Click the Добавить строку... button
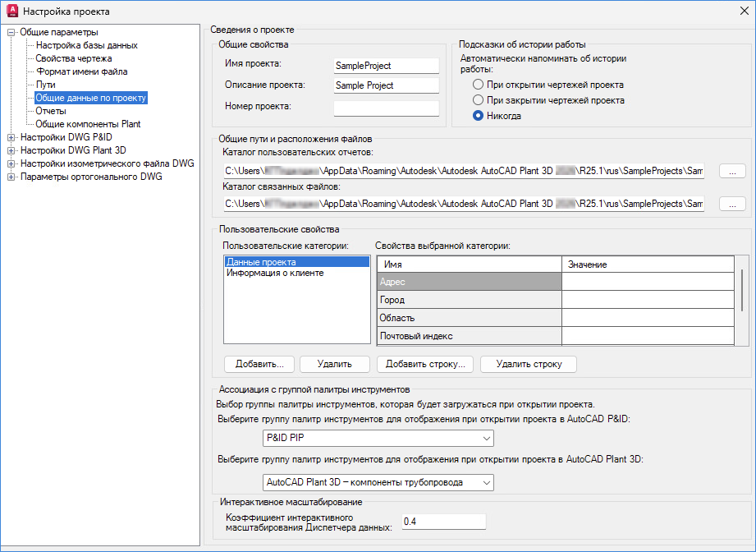This screenshot has height=552, width=756. tap(425, 364)
